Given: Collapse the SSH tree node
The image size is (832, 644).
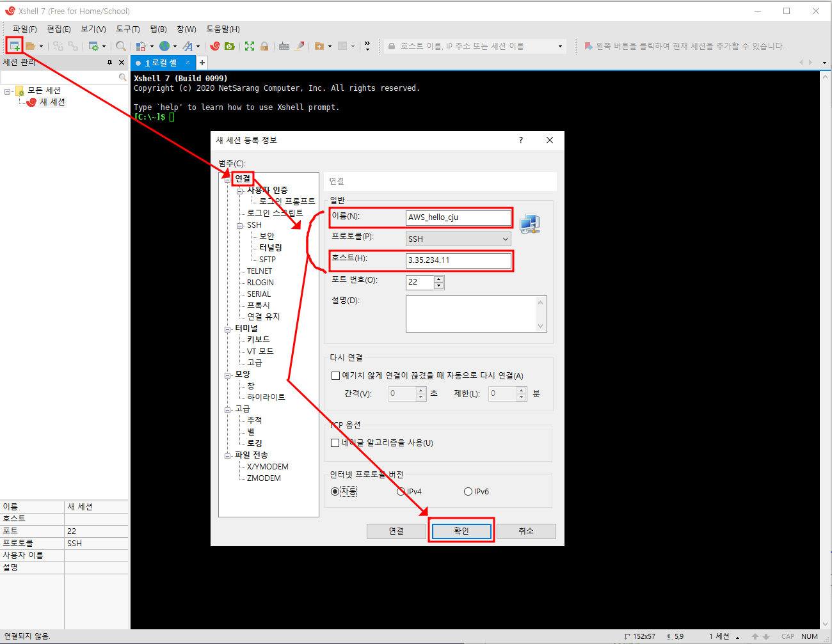Looking at the screenshot, I should click(239, 226).
